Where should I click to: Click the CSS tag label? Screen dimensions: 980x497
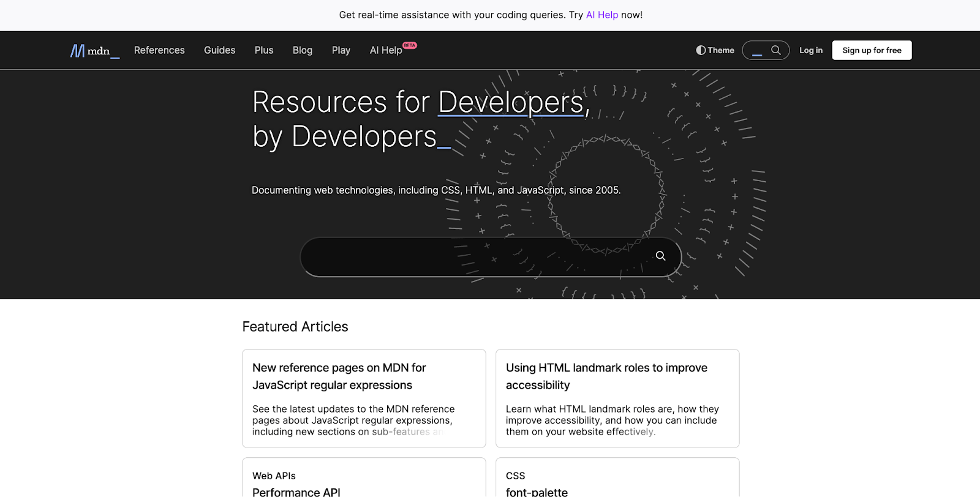pyautogui.click(x=515, y=476)
